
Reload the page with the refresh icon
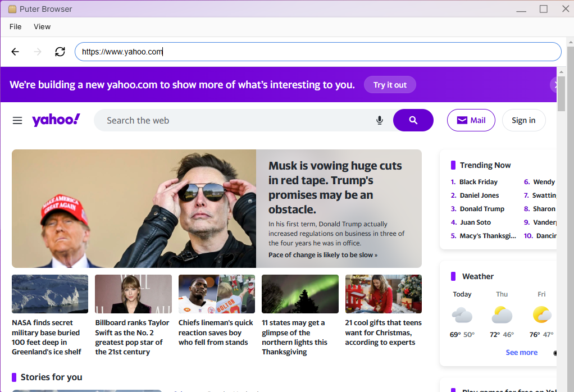60,51
